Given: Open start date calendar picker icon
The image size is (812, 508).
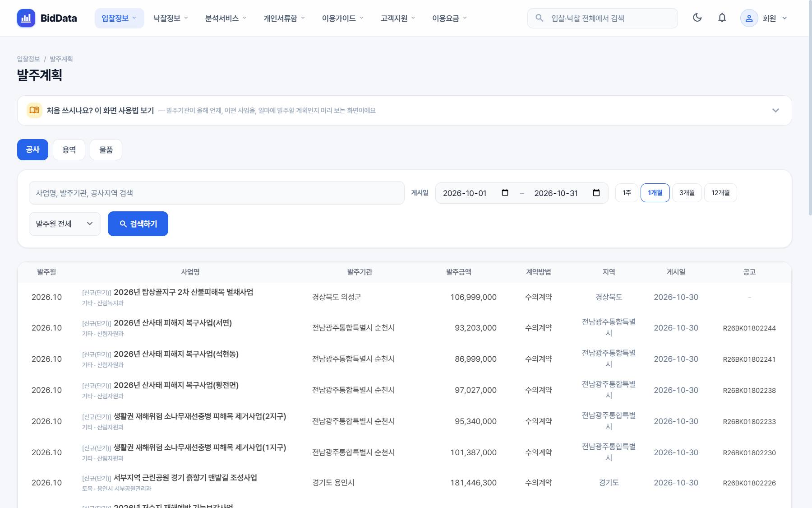Looking at the screenshot, I should pyautogui.click(x=505, y=193).
